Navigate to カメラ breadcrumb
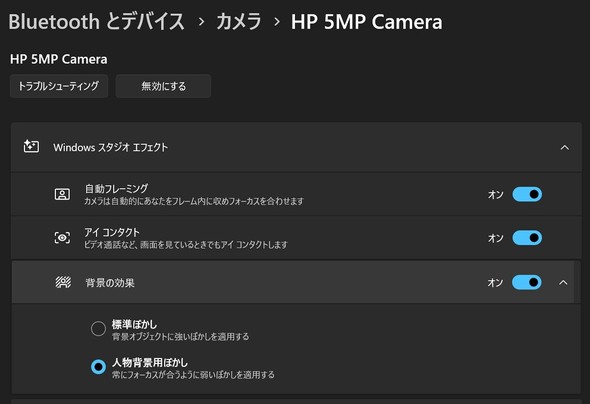 click(x=239, y=21)
